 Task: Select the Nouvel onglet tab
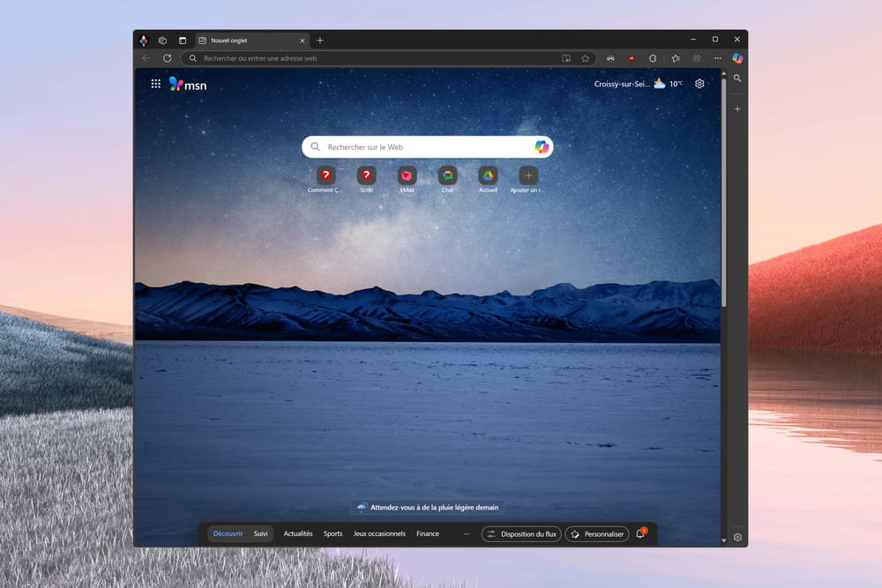251,41
